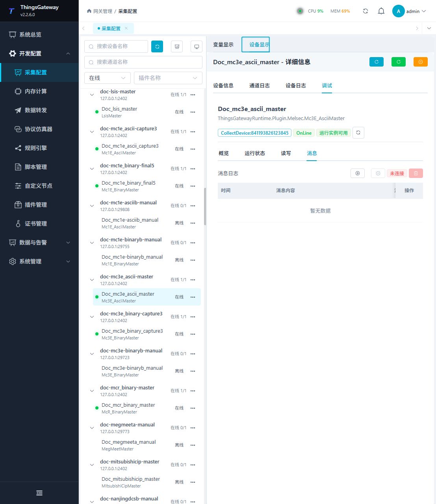Screen dimensions: 436x504
Task: Click the 未连接 status tag
Action: tap(397, 173)
